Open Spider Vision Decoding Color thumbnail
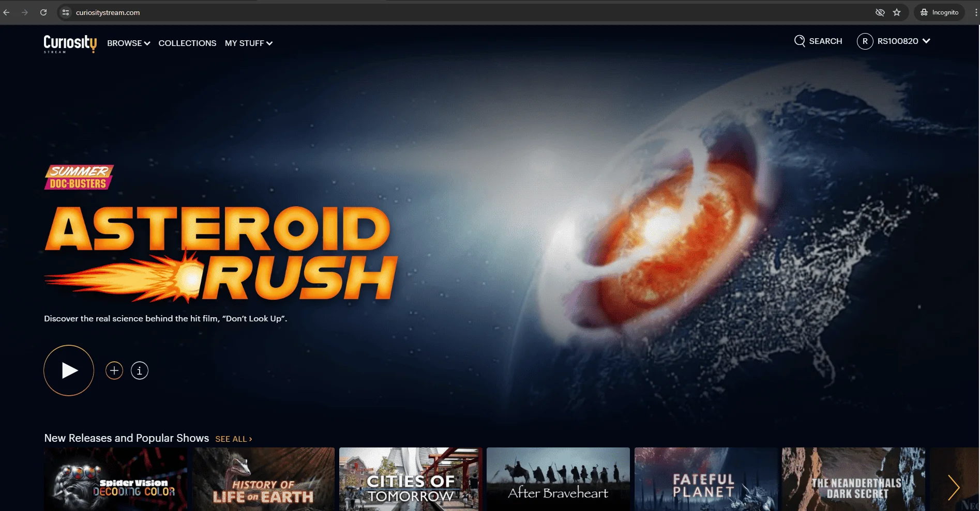Image resolution: width=980 pixels, height=511 pixels. (x=116, y=479)
